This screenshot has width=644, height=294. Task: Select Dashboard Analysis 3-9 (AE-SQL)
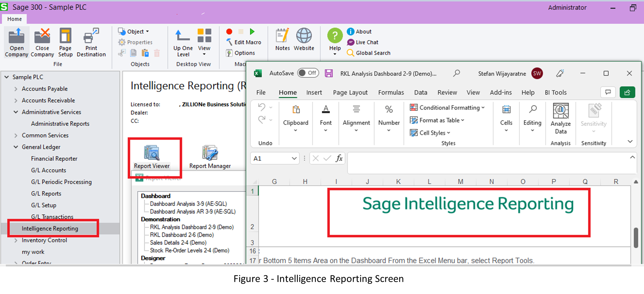[x=188, y=204]
